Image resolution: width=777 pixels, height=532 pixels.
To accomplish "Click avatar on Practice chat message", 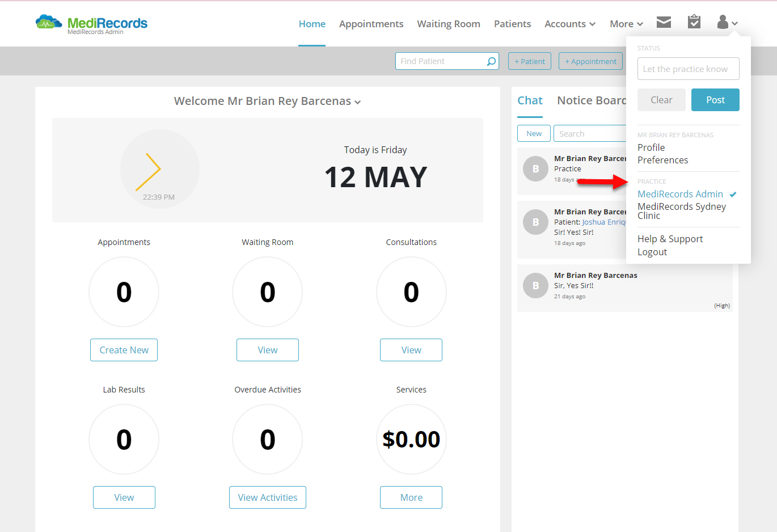I will pyautogui.click(x=535, y=169).
